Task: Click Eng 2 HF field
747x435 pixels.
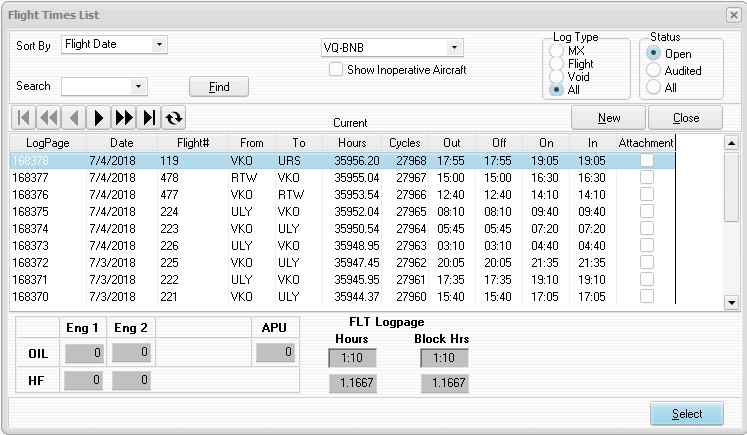Action: (x=131, y=380)
